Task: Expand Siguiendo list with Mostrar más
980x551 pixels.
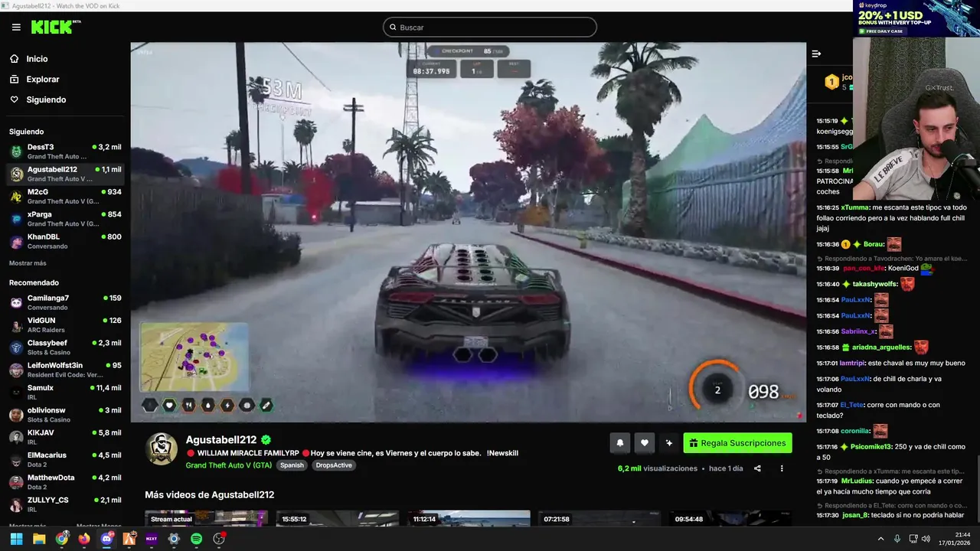Action: coord(28,263)
